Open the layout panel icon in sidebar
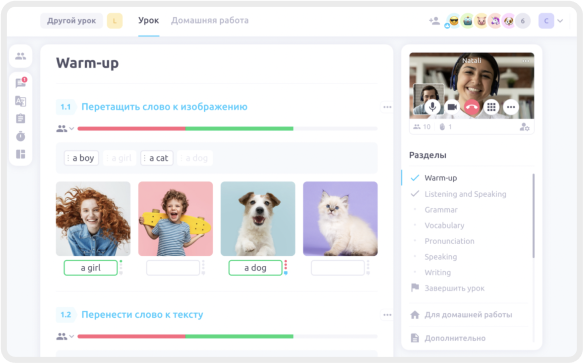This screenshot has height=363, width=583. tap(20, 154)
